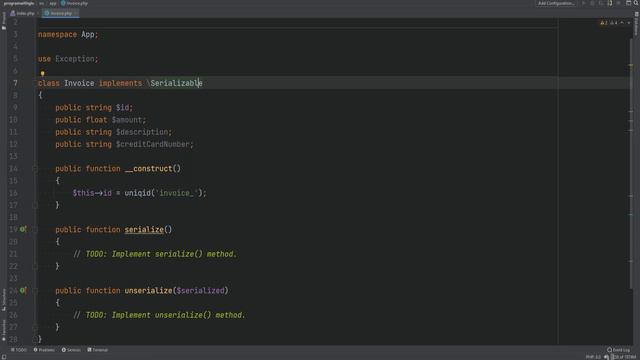Image resolution: width=640 pixels, height=360 pixels.
Task: Open Search Everywhere magnifier icon
Action: [636, 3]
